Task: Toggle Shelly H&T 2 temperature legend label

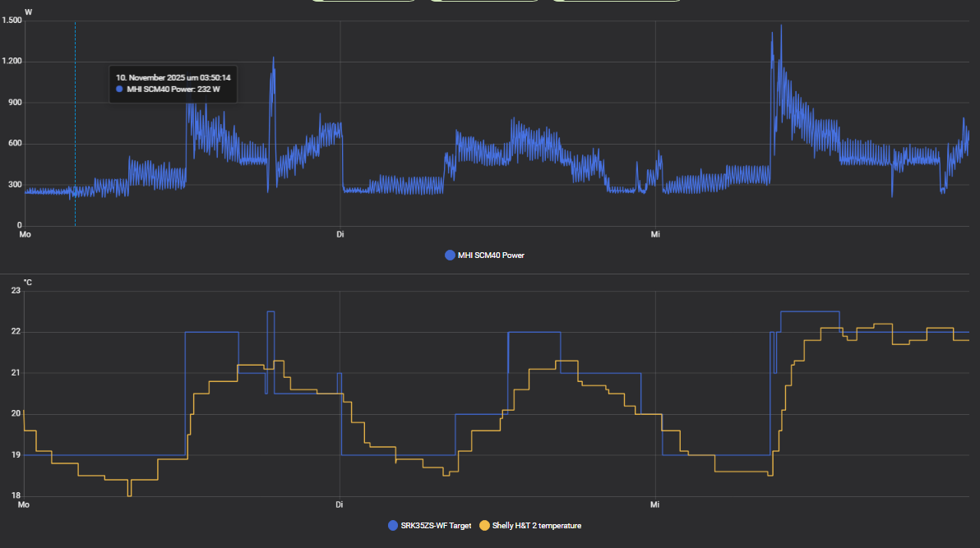Action: (x=535, y=526)
